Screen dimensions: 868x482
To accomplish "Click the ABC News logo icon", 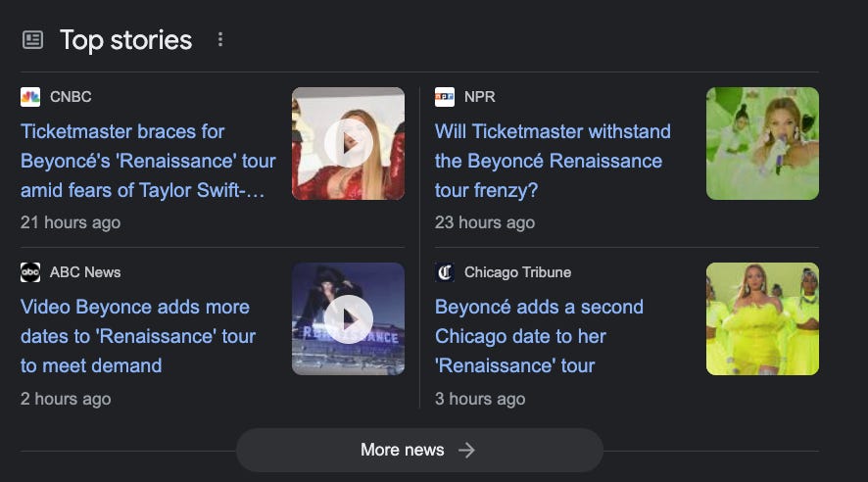I will tap(30, 272).
